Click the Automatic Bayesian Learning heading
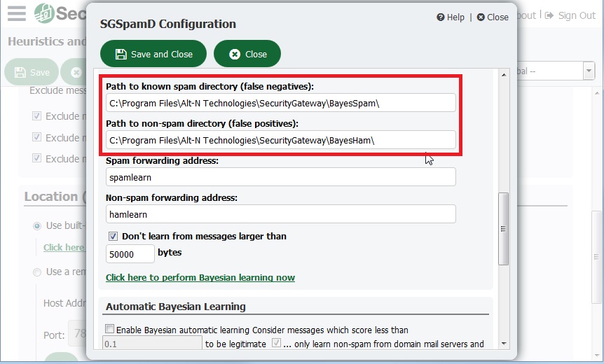 (x=176, y=307)
